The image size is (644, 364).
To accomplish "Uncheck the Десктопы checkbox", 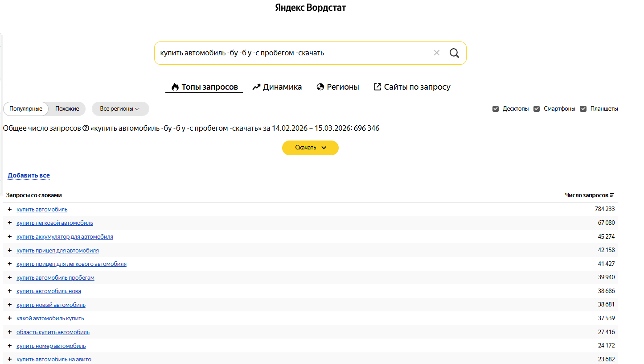I will pos(496,109).
